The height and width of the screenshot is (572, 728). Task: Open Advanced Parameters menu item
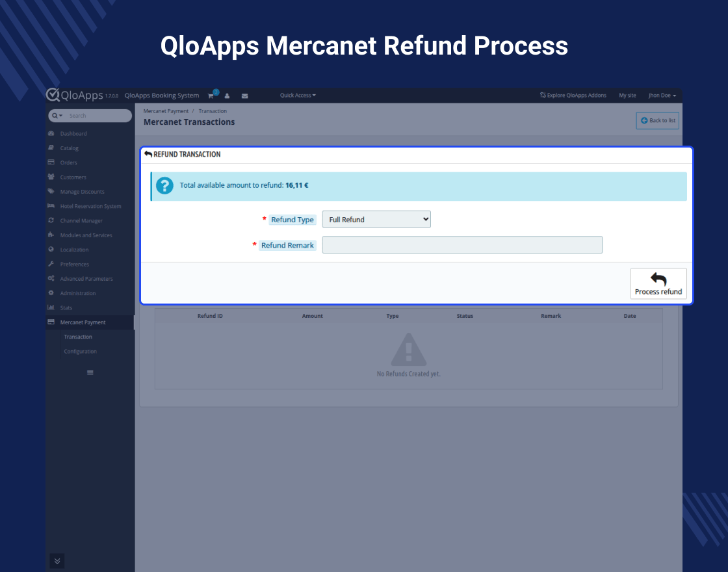point(86,279)
